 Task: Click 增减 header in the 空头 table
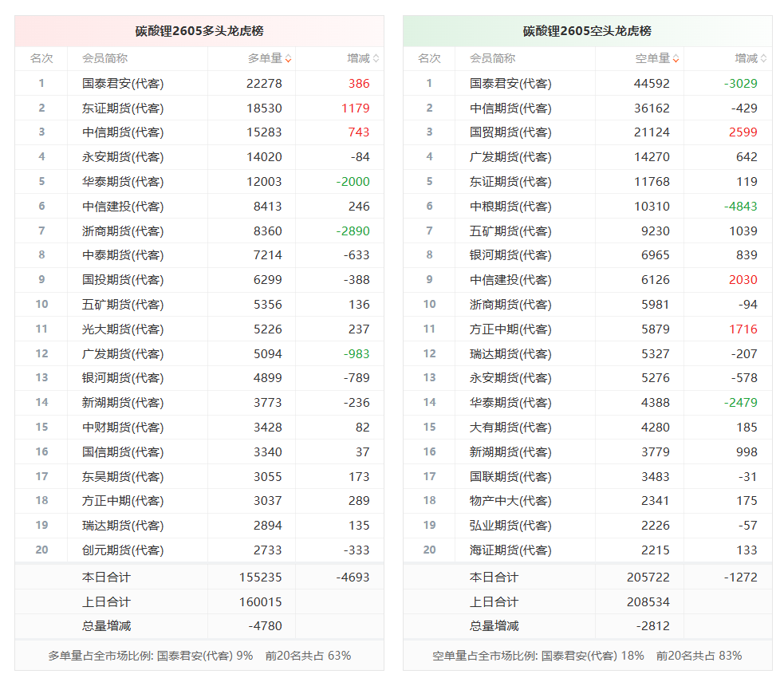tap(746, 58)
